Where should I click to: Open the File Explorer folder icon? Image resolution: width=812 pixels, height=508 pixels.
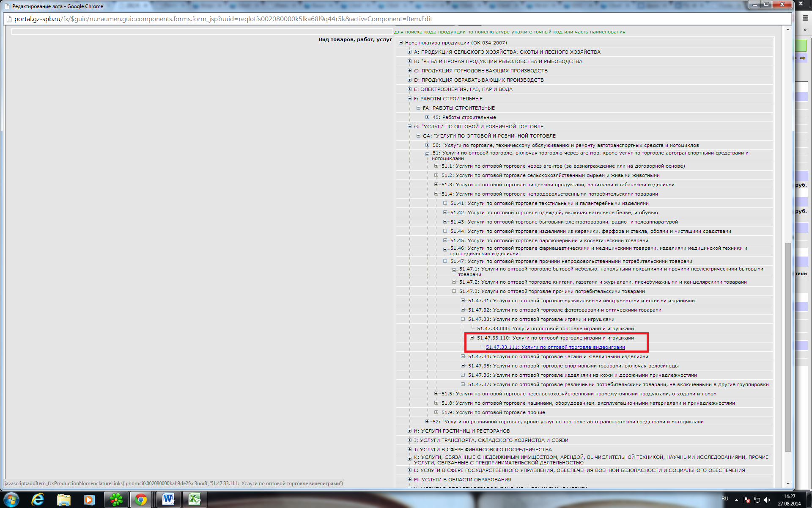(x=64, y=500)
